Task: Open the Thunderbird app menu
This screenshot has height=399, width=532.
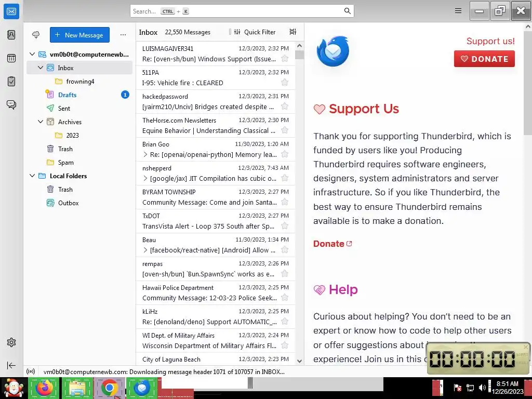Action: point(458,11)
